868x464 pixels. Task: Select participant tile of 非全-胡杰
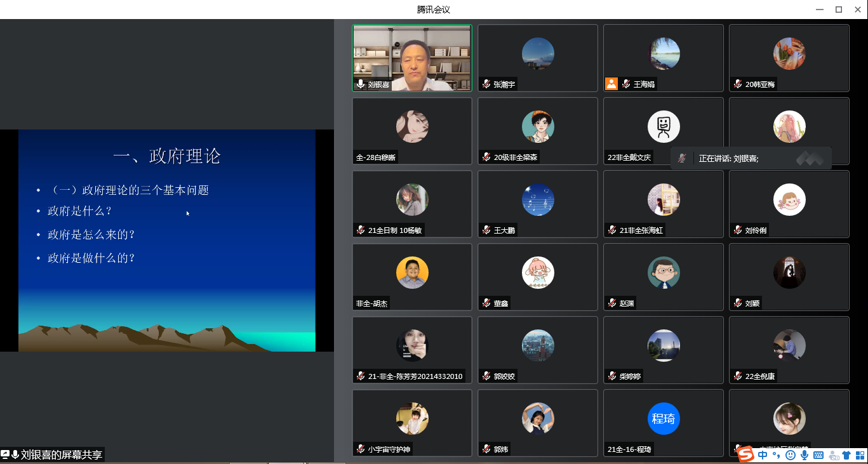[412, 277]
